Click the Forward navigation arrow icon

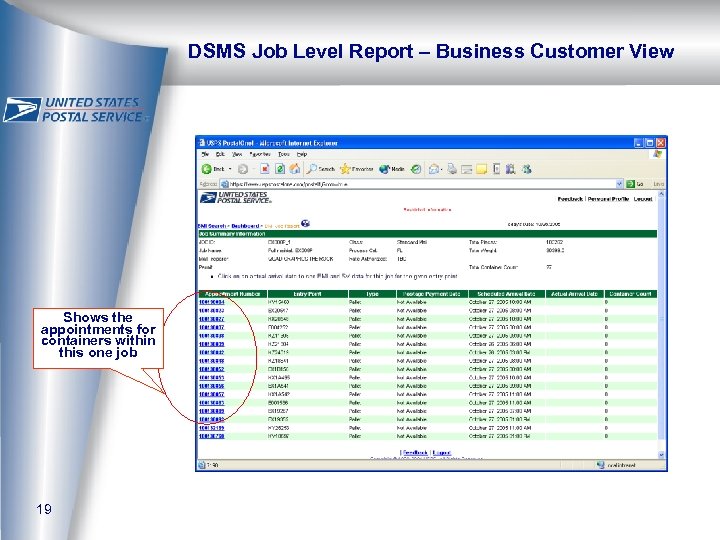click(243, 169)
